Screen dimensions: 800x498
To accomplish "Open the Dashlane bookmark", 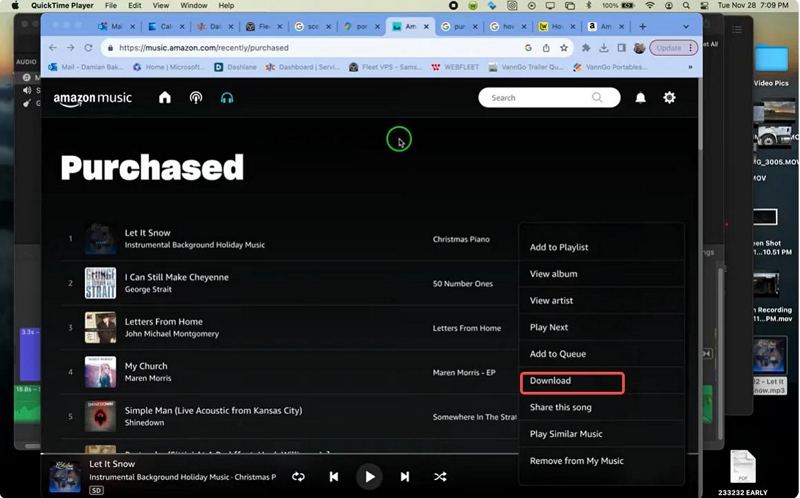I will tap(235, 67).
